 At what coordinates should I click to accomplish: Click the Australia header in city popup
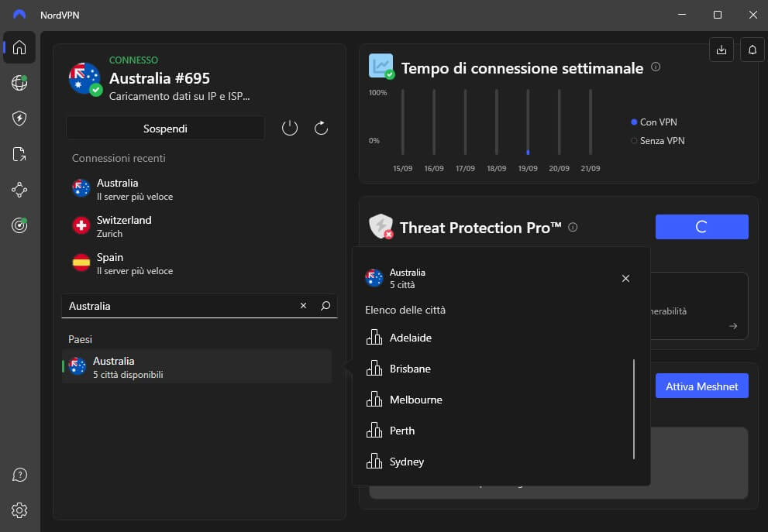(396, 278)
